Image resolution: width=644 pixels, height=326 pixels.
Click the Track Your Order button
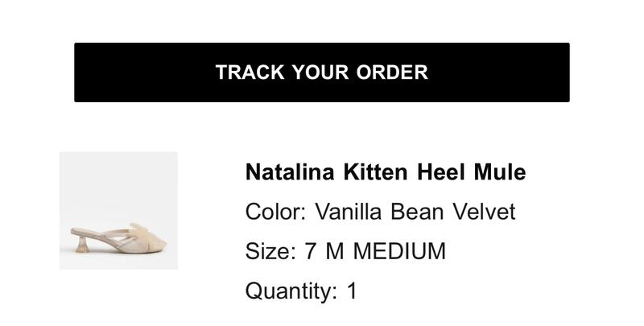(321, 72)
